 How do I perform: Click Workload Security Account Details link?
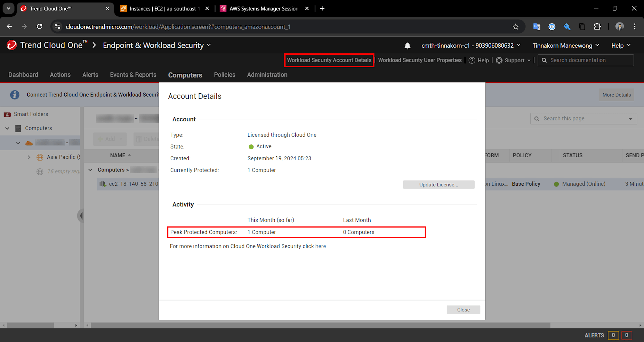point(329,60)
